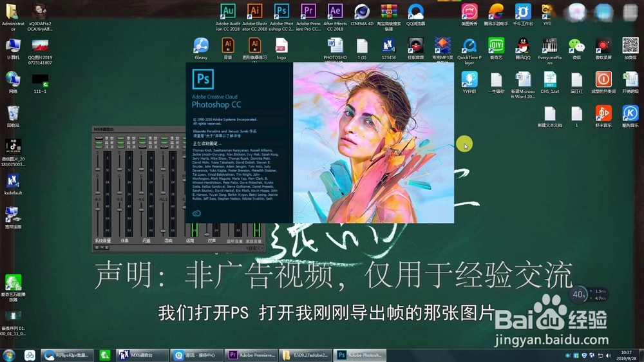Viewport: 644px width, 362px height.
Task: Toggle 监听 indicator on 伴奏 mixer channel
Action: click(x=121, y=142)
